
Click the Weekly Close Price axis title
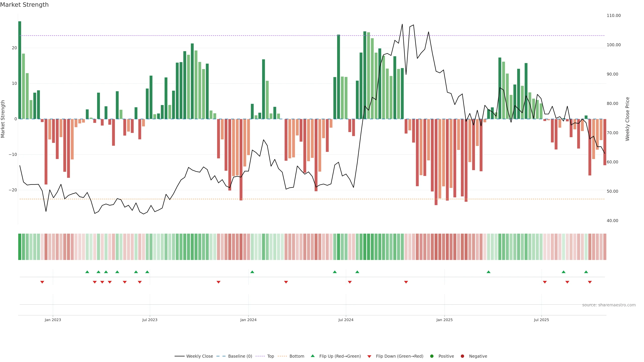[628, 119]
